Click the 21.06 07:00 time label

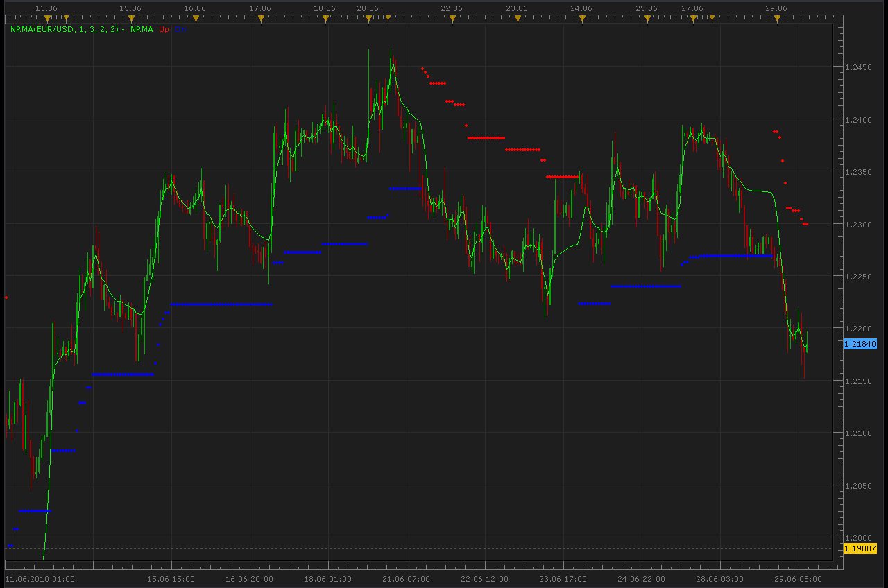point(406,579)
